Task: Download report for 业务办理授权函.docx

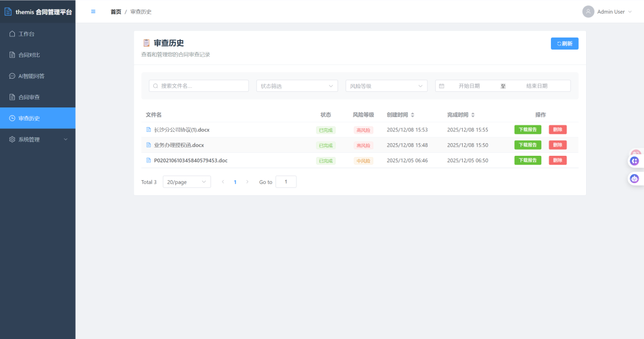Action: tap(528, 145)
